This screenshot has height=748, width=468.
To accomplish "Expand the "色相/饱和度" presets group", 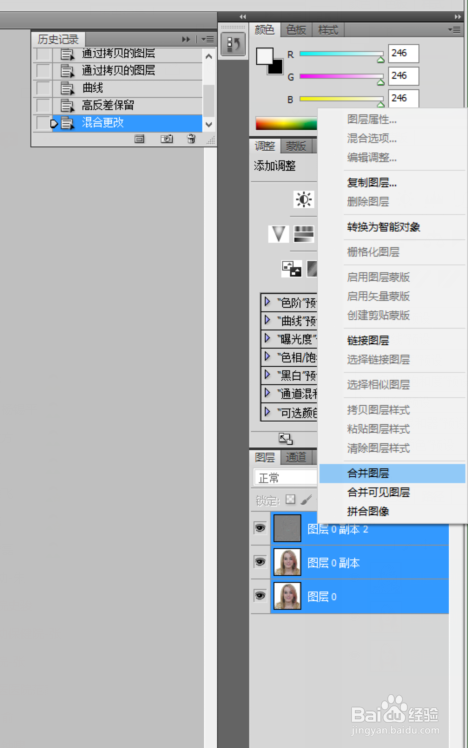I will click(267, 356).
